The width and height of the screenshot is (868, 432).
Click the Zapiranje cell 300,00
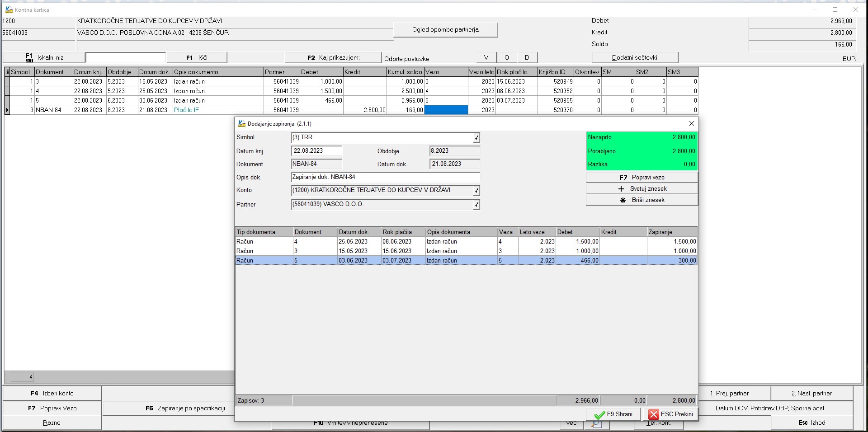point(672,260)
